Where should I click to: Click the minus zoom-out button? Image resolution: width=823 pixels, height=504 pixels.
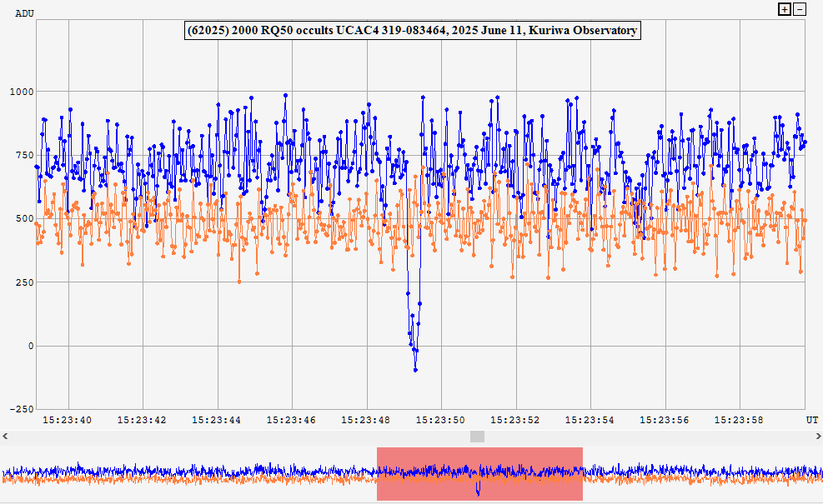coord(800,9)
